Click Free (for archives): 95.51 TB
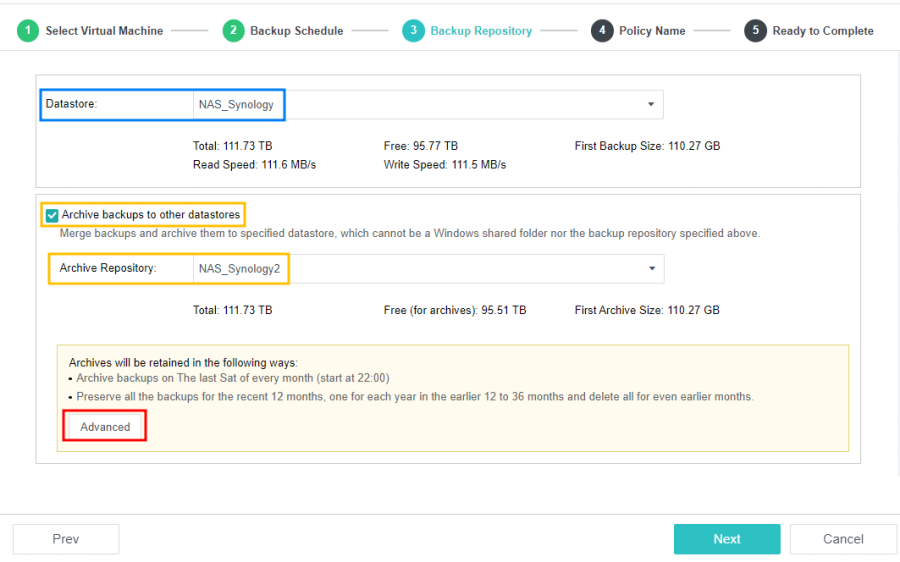This screenshot has height=562, width=900. 455,310
